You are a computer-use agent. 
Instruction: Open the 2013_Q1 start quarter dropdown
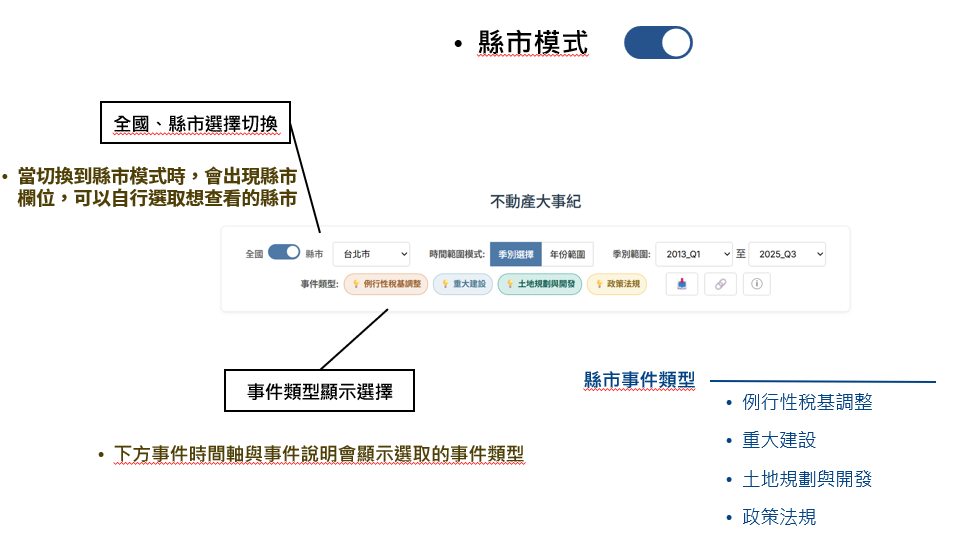[x=693, y=254]
